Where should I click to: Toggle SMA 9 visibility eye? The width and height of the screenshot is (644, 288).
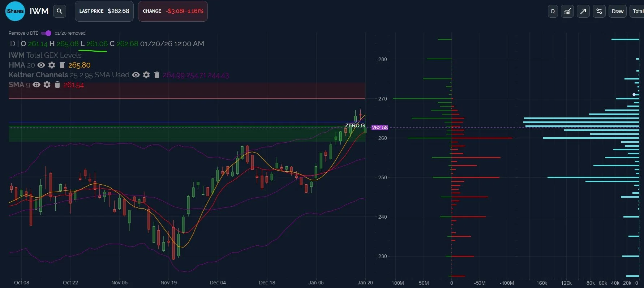click(37, 85)
